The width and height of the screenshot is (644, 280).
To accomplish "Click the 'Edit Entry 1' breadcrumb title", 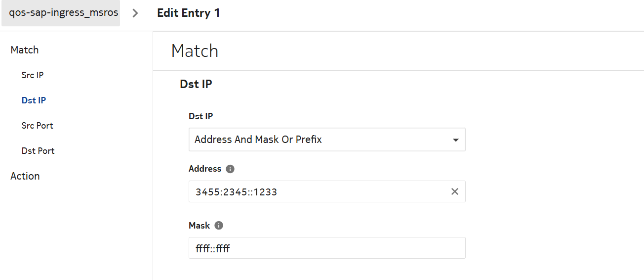I will 188,13.
